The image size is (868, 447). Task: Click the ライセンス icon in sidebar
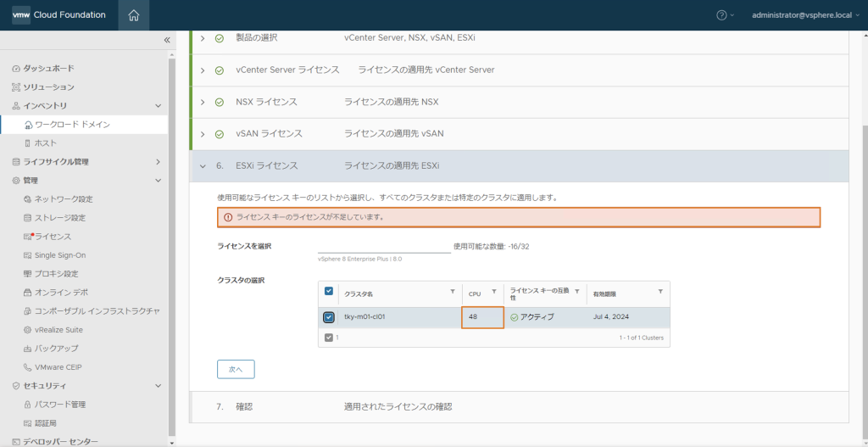point(28,237)
